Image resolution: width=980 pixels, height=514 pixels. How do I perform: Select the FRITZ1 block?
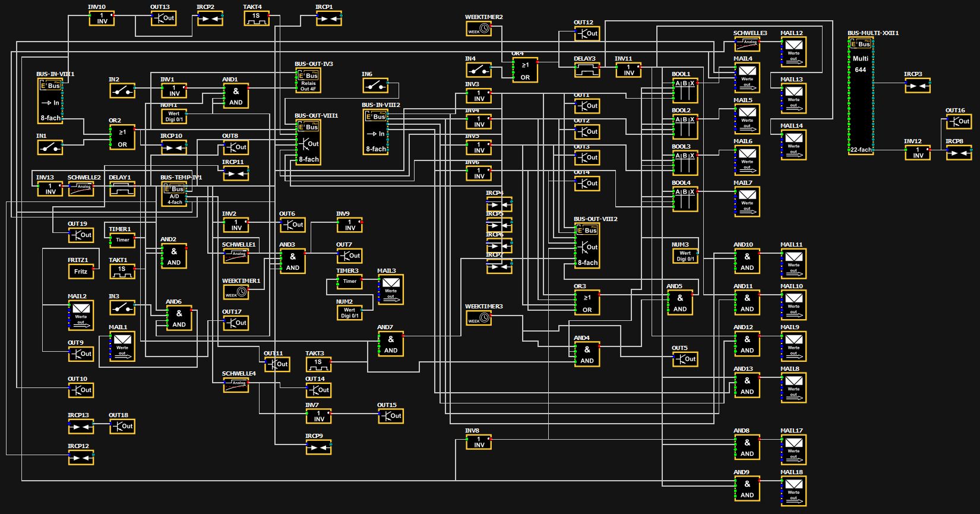pos(81,272)
